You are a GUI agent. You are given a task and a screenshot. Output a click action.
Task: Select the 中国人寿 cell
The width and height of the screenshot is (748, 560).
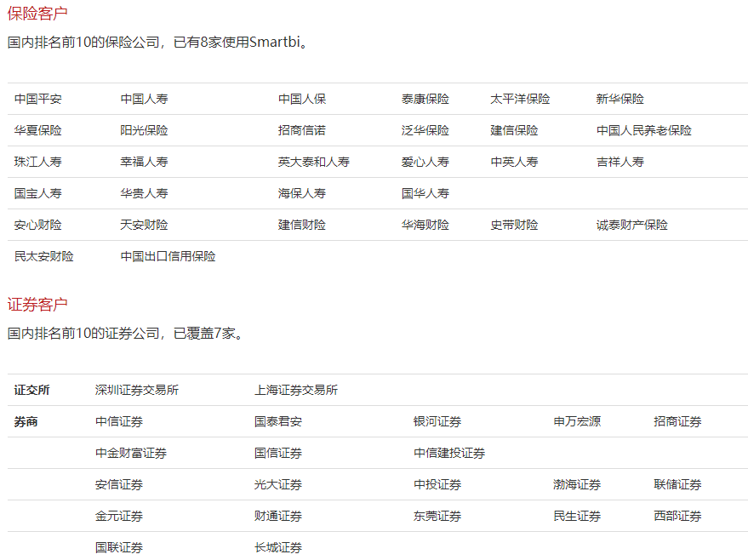144,99
